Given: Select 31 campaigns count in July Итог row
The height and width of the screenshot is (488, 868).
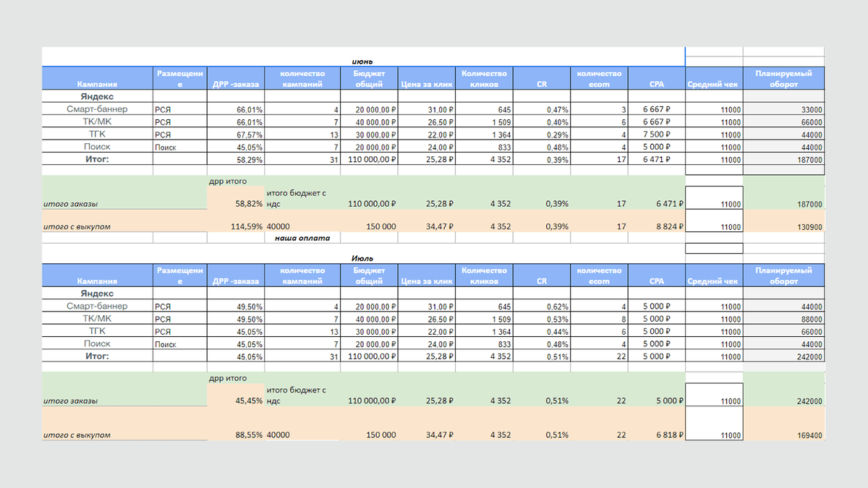Looking at the screenshot, I should point(302,356).
